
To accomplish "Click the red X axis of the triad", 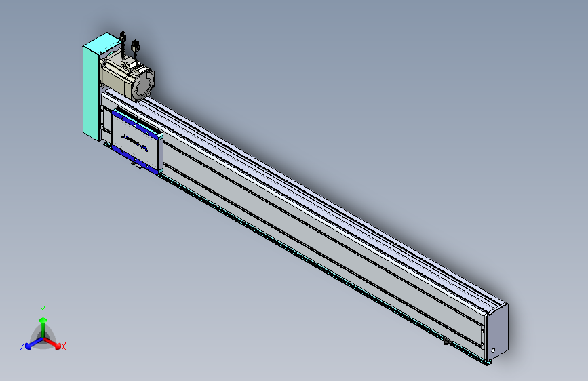I will 54,343.
